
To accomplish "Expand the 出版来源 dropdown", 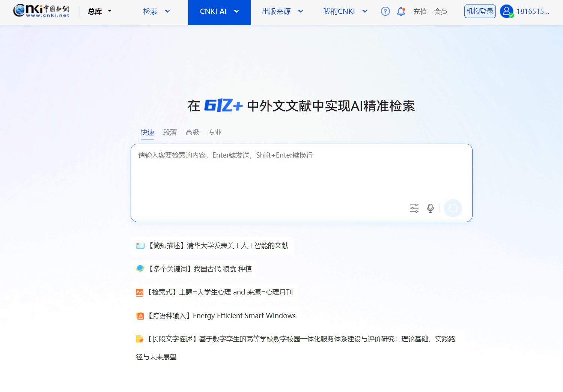I will coord(282,11).
